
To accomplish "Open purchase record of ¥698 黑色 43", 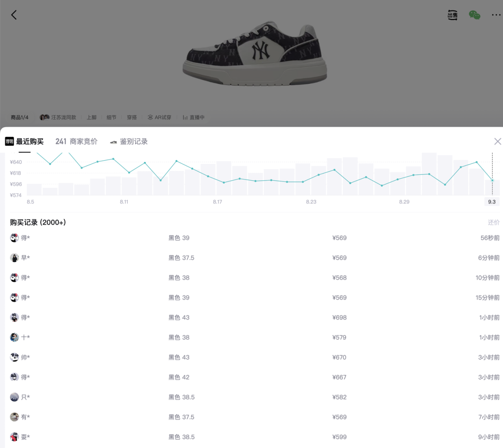I will [255, 318].
